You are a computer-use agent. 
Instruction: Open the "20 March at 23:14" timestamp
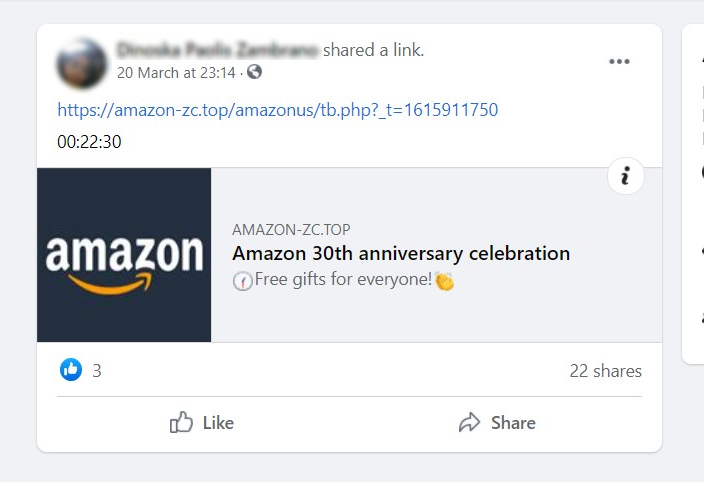point(176,72)
